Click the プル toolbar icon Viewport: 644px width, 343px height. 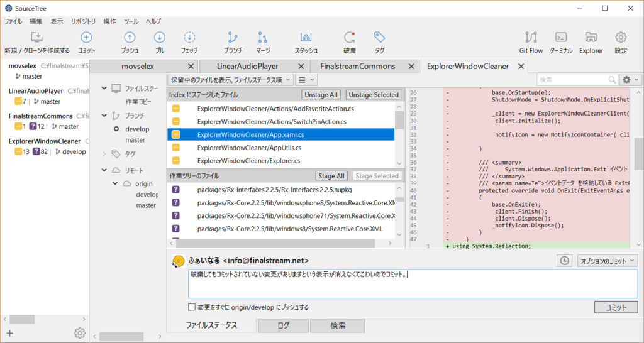pos(159,38)
